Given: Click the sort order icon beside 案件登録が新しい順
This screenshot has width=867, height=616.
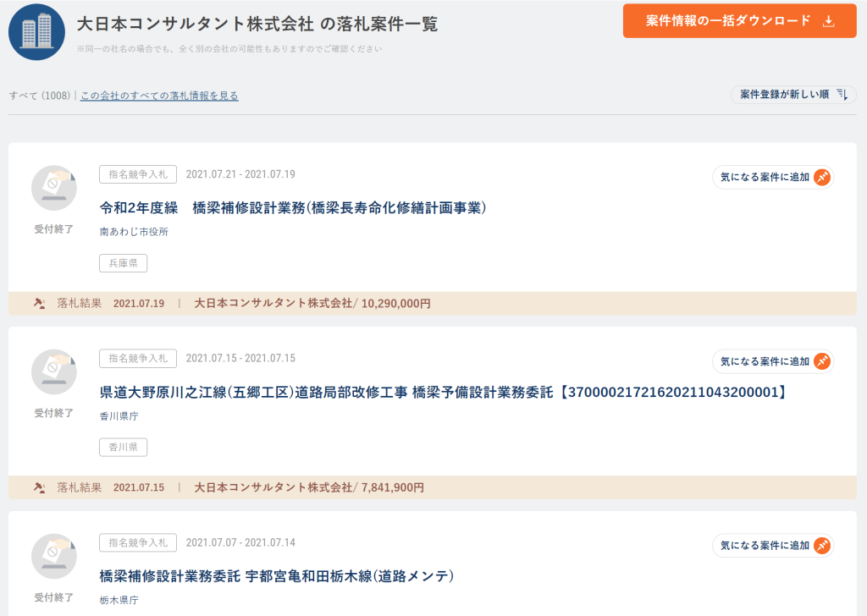Looking at the screenshot, I should point(842,95).
